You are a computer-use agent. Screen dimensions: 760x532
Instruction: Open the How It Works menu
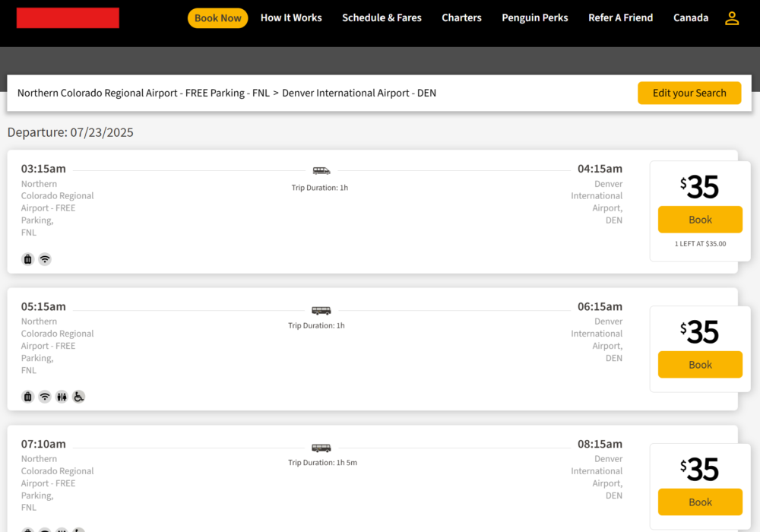click(x=291, y=17)
